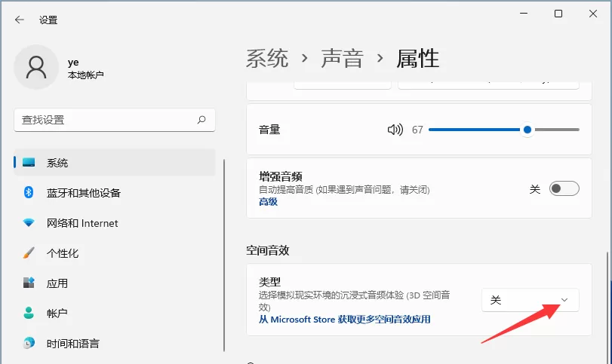Open 应用 settings
This screenshot has width=612, height=364.
point(115,283)
